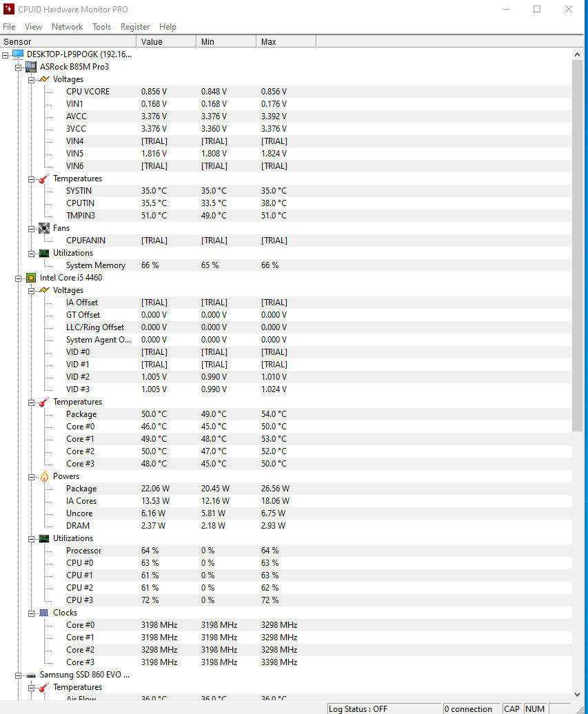Image resolution: width=588 pixels, height=714 pixels.
Task: Click the ASRock B85M Pro3 motherboard icon
Action: click(31, 67)
